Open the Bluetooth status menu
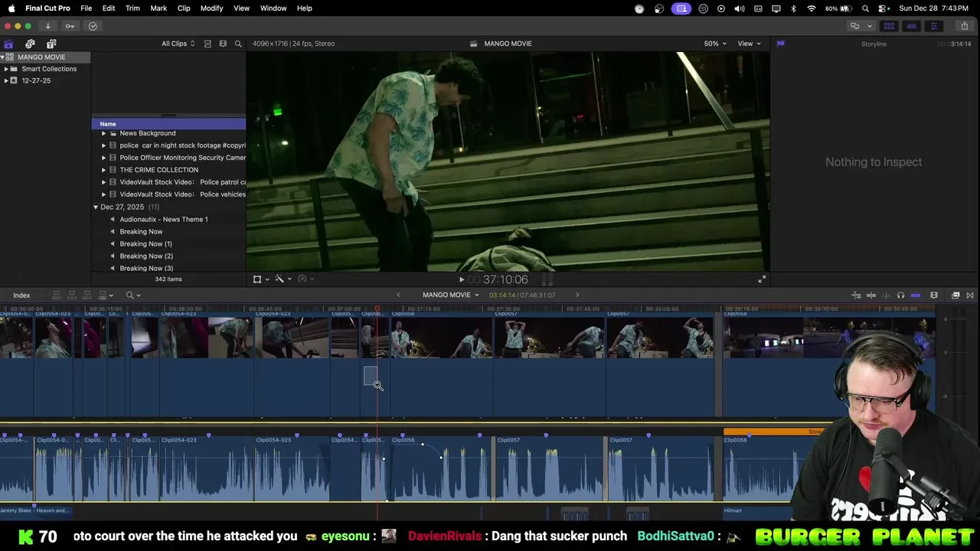This screenshot has height=551, width=980. click(793, 8)
